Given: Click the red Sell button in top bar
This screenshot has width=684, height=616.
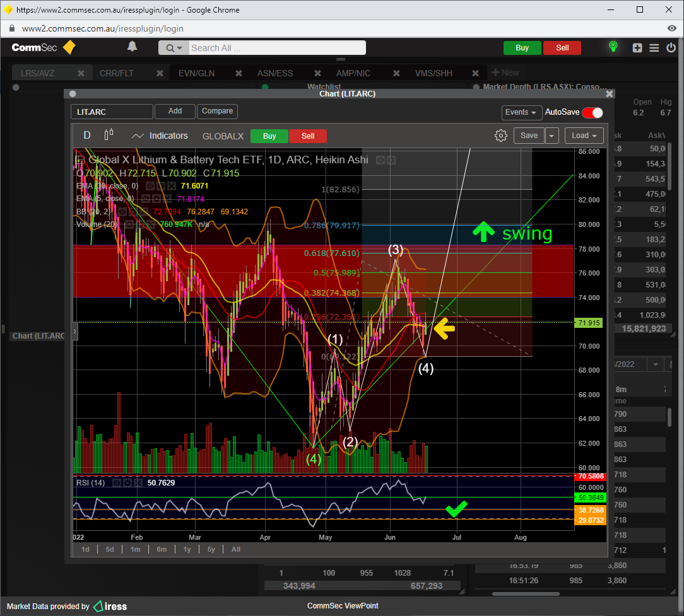Looking at the screenshot, I should click(562, 48).
